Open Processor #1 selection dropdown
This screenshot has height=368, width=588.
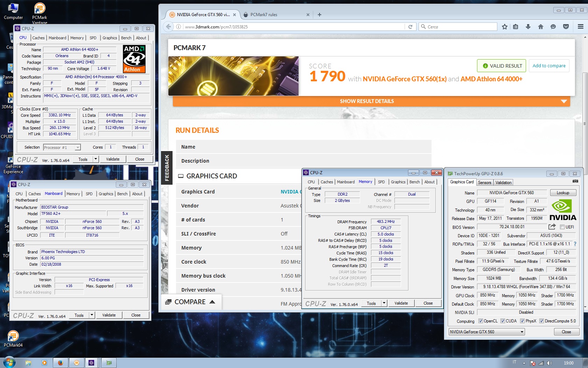[62, 148]
